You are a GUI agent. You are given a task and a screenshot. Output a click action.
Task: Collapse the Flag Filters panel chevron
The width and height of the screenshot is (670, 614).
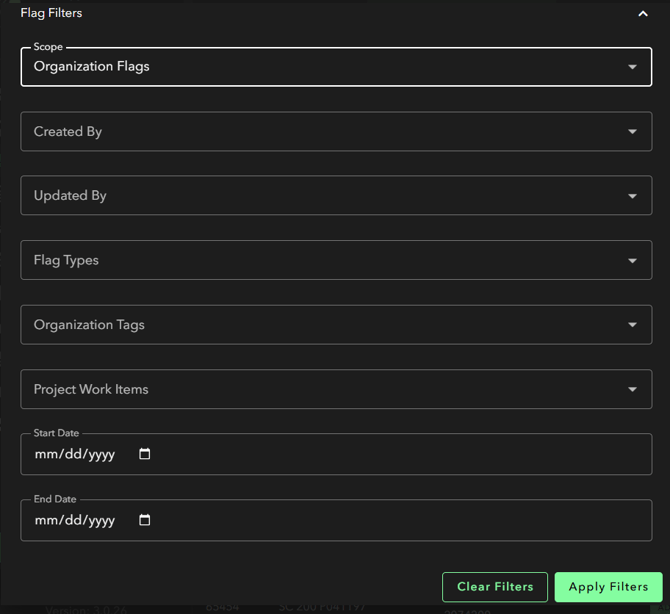point(643,14)
